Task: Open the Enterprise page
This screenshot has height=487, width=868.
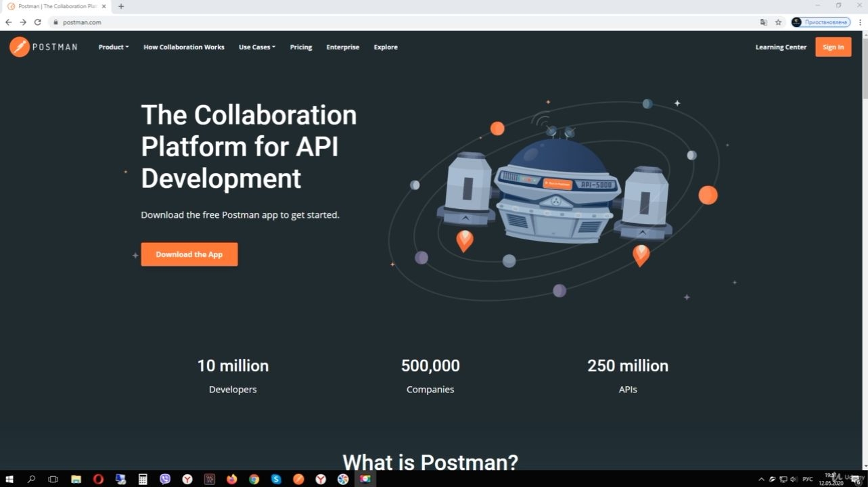Action: [343, 47]
